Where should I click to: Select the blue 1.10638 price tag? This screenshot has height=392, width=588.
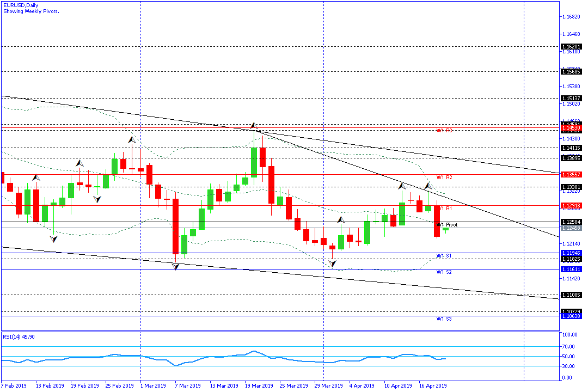pyautogui.click(x=571, y=316)
